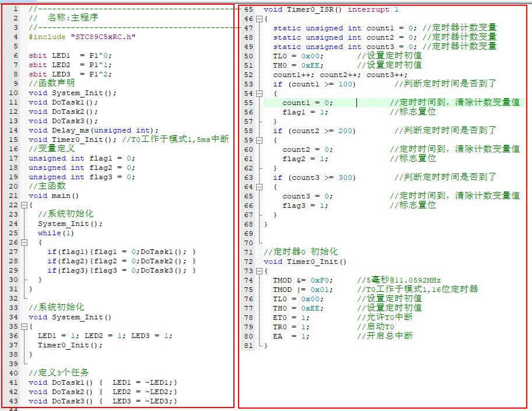Collapse the System_Init body fold at line 35
Image resolution: width=532 pixels, height=411 pixels.
tap(24, 326)
